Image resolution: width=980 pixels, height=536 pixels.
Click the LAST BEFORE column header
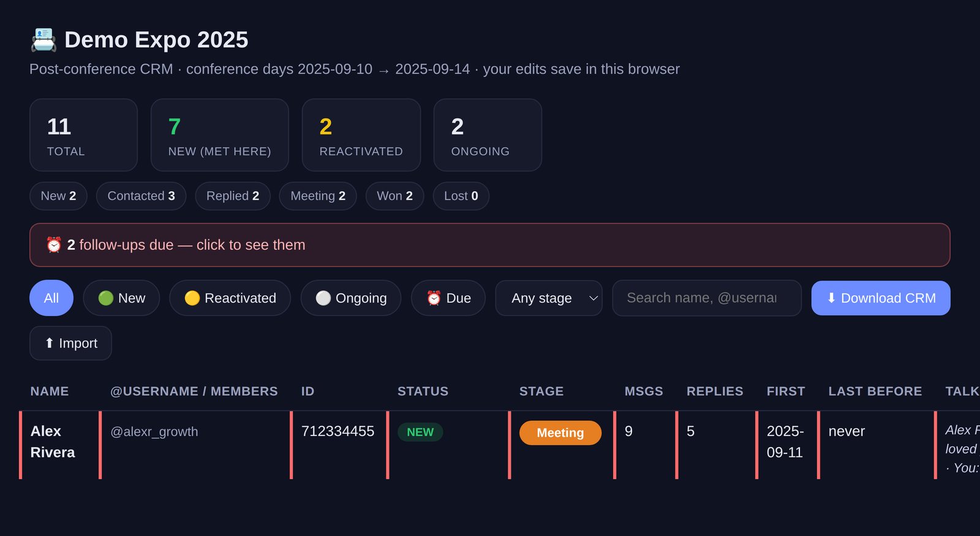[875, 391]
